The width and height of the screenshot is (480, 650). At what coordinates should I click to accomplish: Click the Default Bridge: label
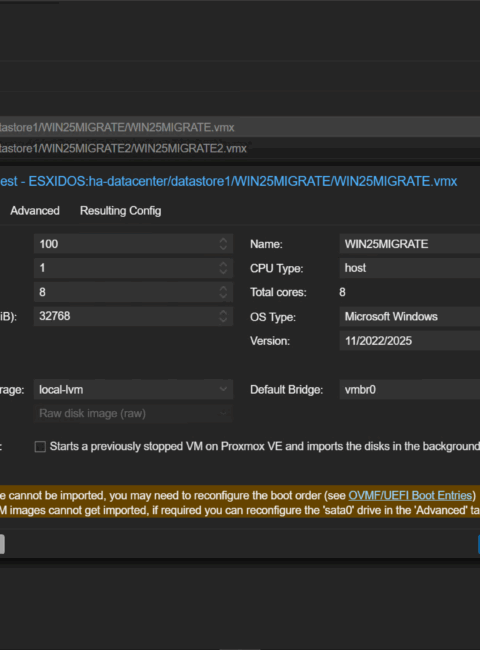(286, 390)
